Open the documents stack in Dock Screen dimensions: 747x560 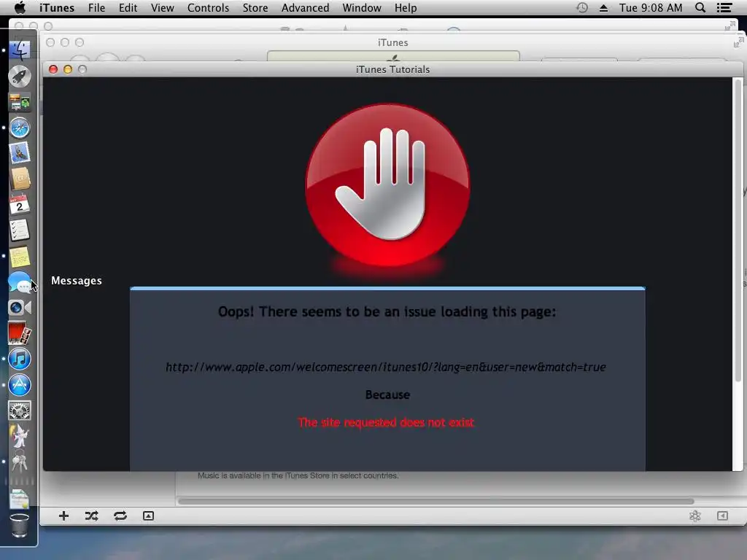click(20, 499)
